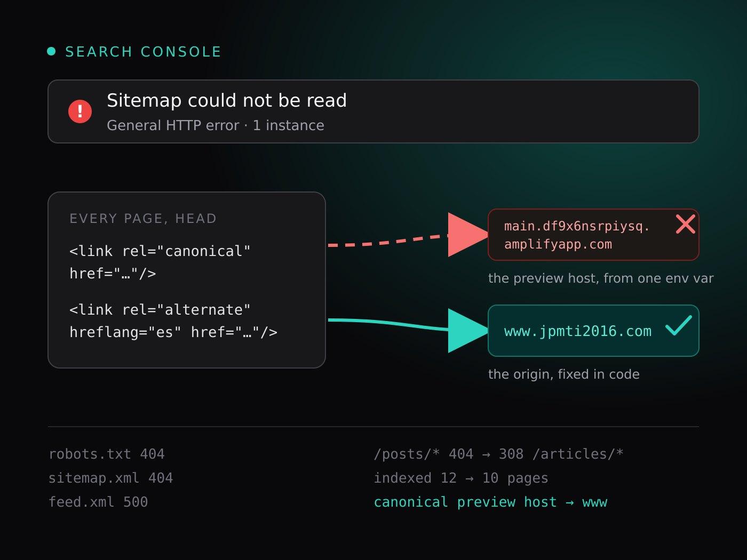Click the www.jpmti2016.com host text
Viewport: 747px width, 560px height.
pos(578,331)
